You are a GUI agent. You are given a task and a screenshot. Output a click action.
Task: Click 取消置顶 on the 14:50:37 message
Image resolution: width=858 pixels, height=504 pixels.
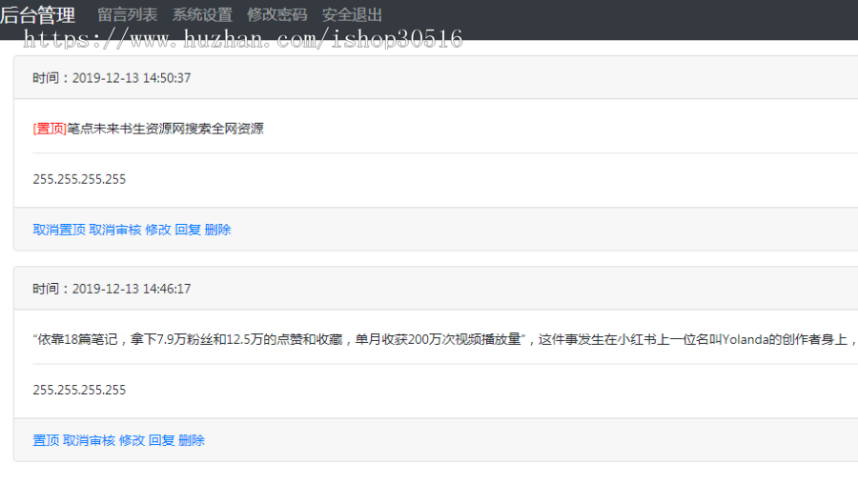click(x=59, y=230)
